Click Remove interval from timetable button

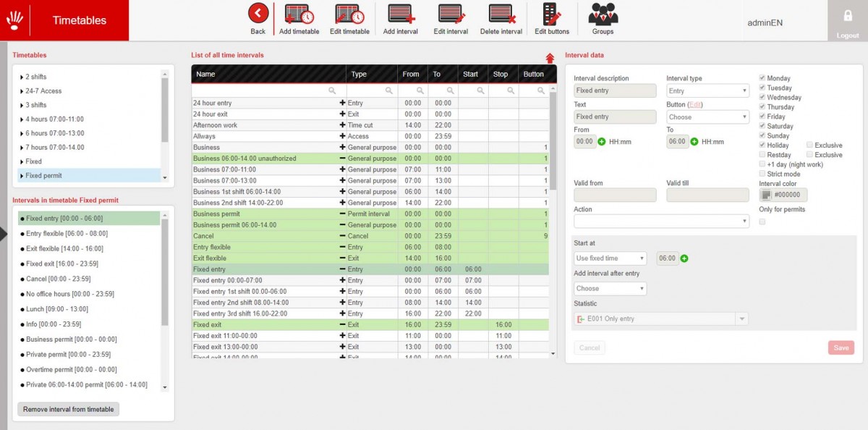click(x=69, y=409)
